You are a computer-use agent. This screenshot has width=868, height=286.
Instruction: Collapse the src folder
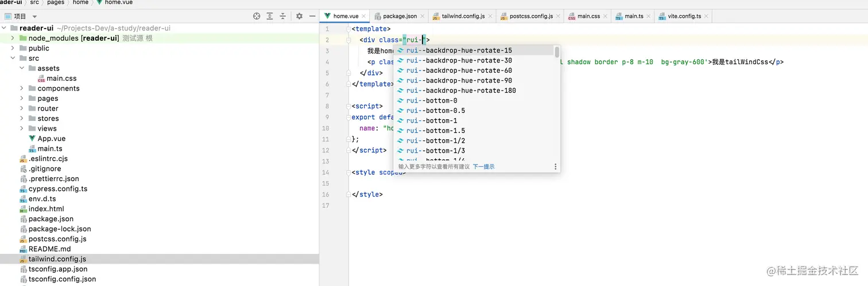(x=13, y=58)
